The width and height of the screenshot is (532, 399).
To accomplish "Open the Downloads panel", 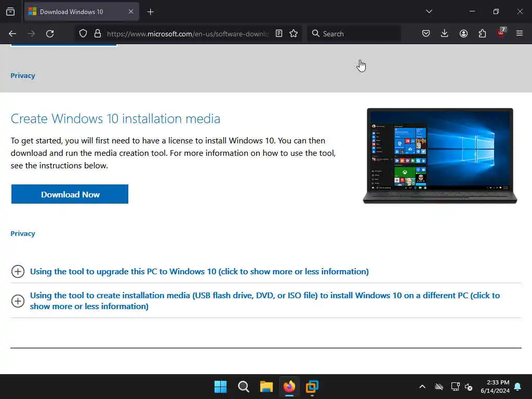I will coord(445,34).
